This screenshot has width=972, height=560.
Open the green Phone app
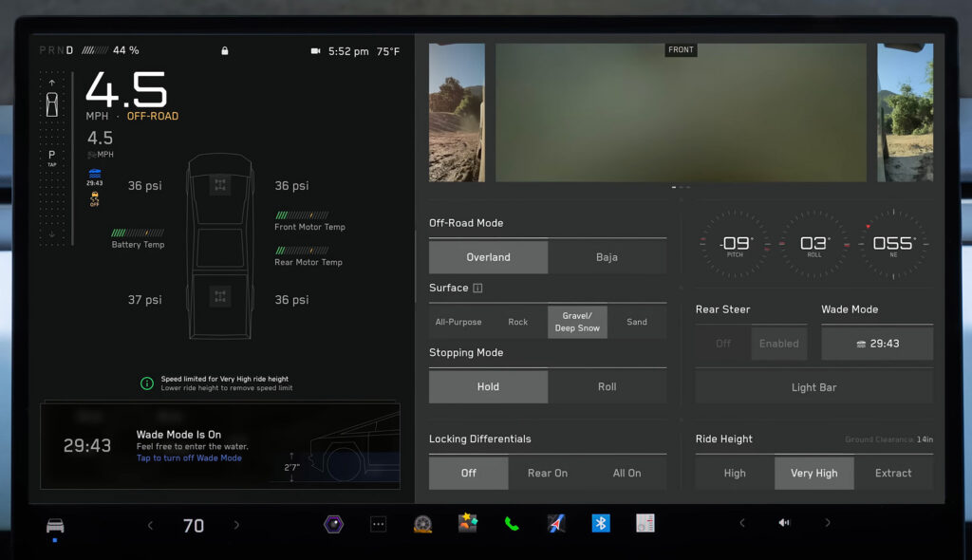point(512,524)
